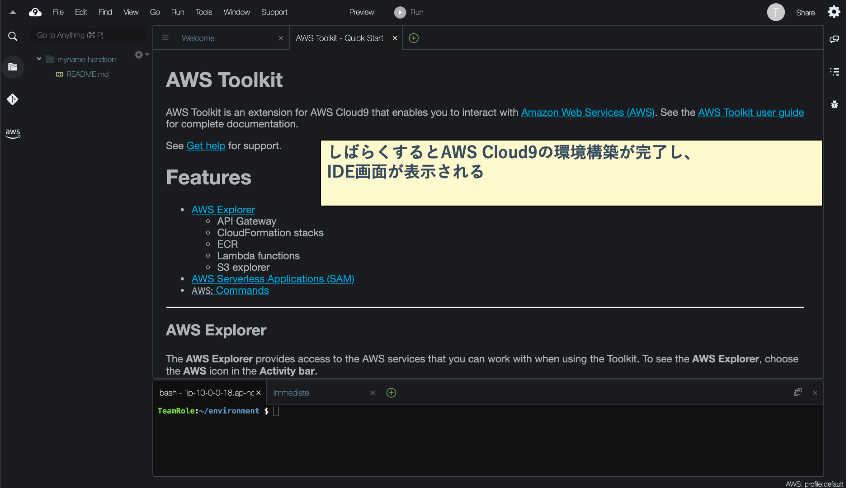The width and height of the screenshot is (868, 488).
Task: Open the editor pane tab list menu
Action: tap(165, 38)
